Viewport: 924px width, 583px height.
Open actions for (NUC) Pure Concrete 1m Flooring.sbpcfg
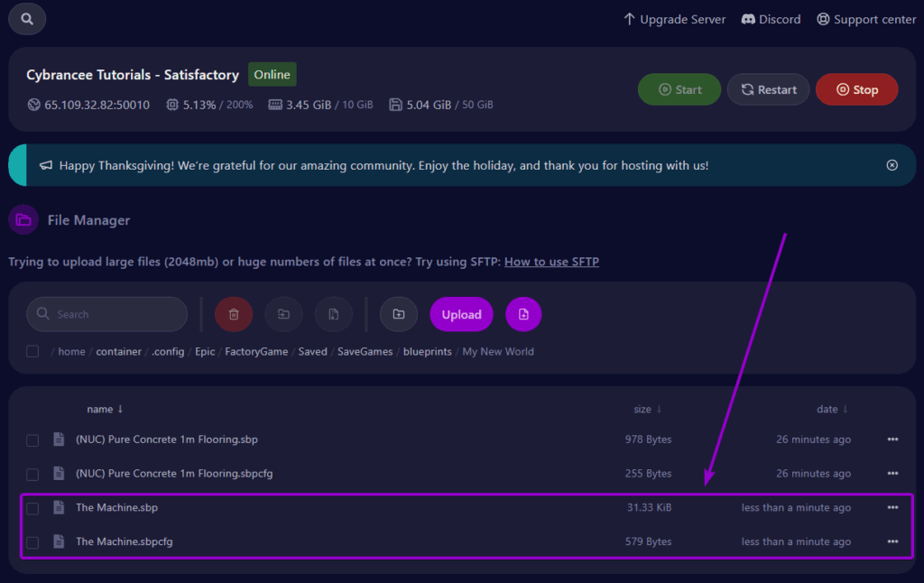(x=892, y=473)
